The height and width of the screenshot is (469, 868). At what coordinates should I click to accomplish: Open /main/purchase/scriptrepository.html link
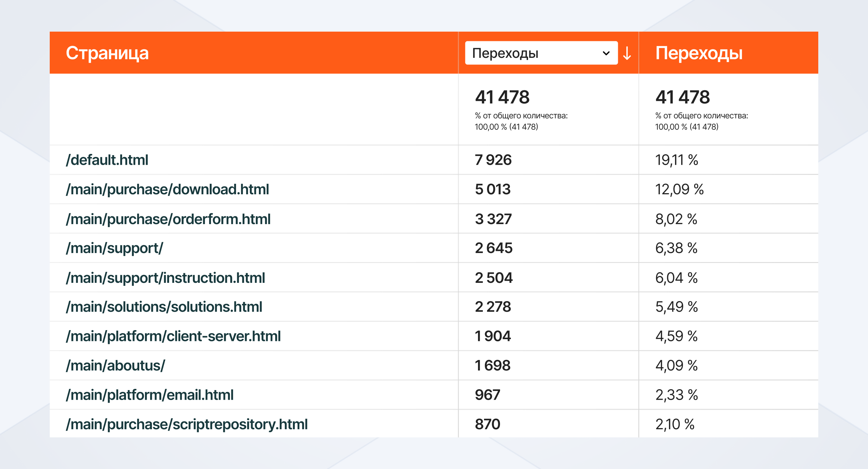187,424
